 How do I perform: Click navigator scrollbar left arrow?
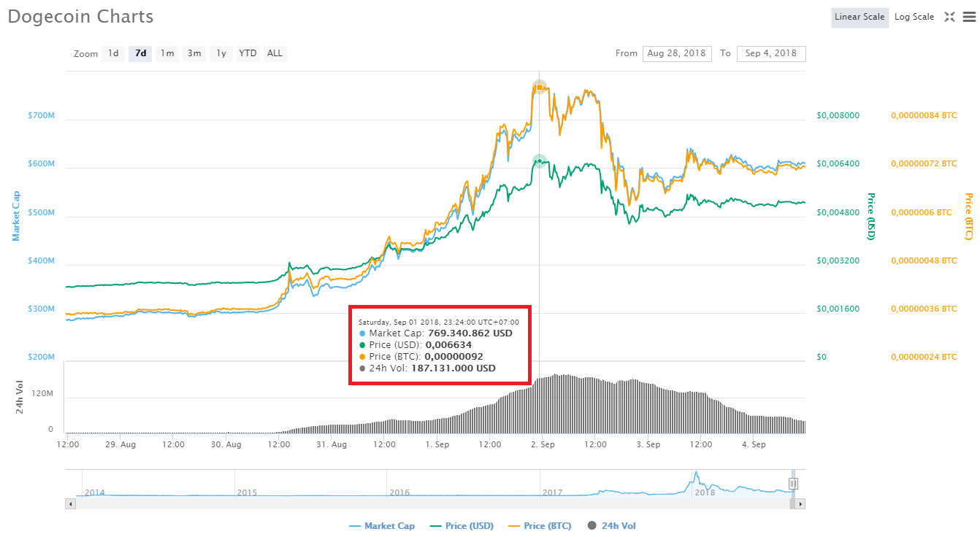coord(71,503)
